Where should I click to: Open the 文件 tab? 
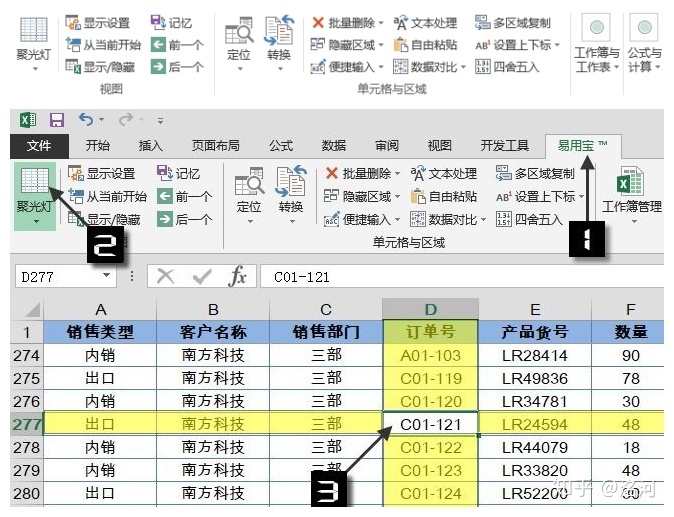click(39, 146)
